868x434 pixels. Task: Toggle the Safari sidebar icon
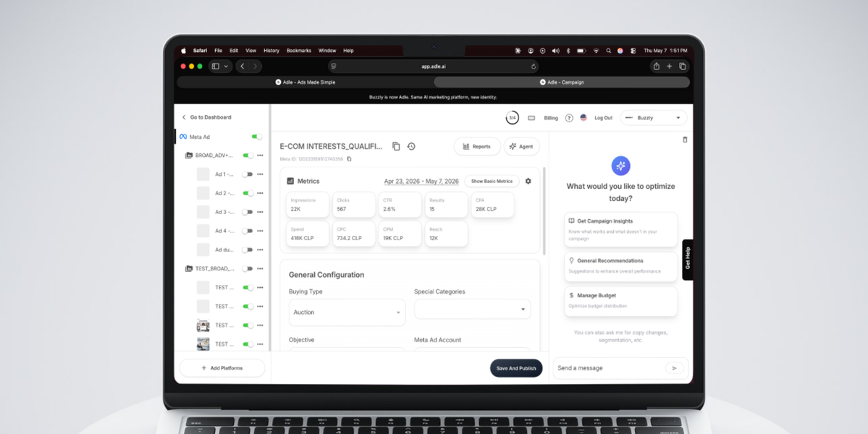pyautogui.click(x=215, y=67)
